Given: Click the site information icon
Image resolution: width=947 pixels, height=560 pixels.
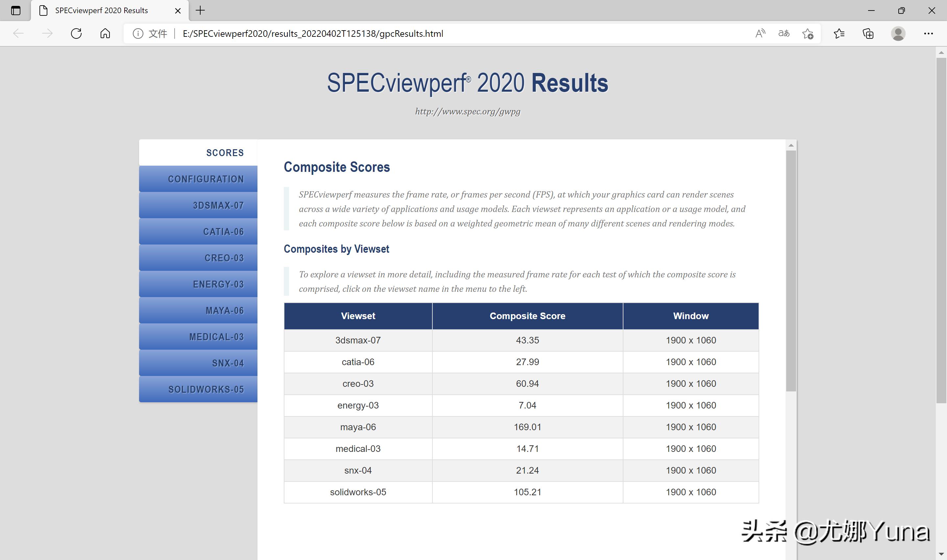Looking at the screenshot, I should 138,34.
